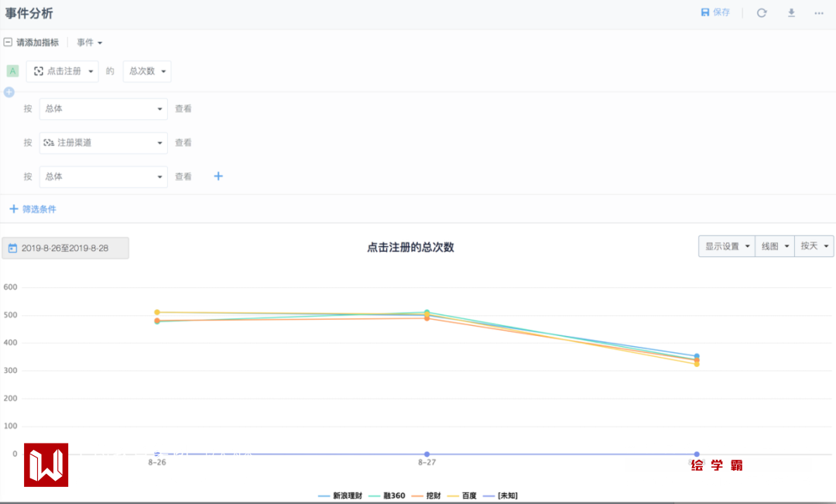Image resolution: width=836 pixels, height=504 pixels.
Task: Toggle 新浪理财 series in legend
Action: tap(340, 495)
